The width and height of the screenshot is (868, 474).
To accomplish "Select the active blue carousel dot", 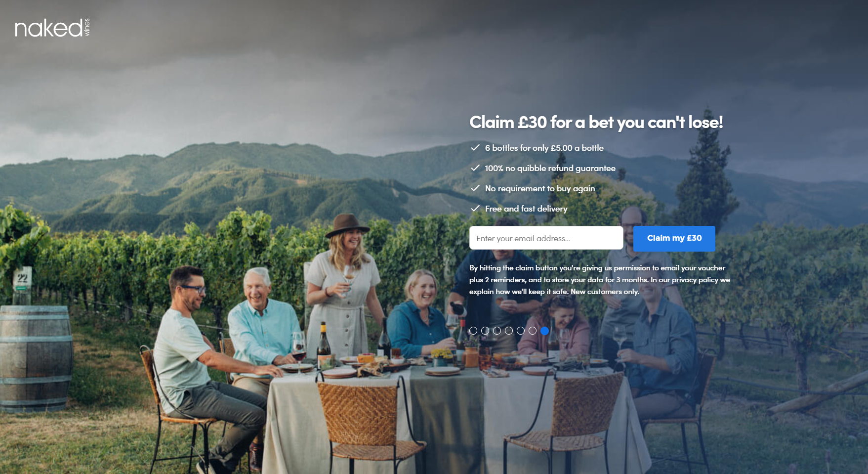I will [x=544, y=331].
